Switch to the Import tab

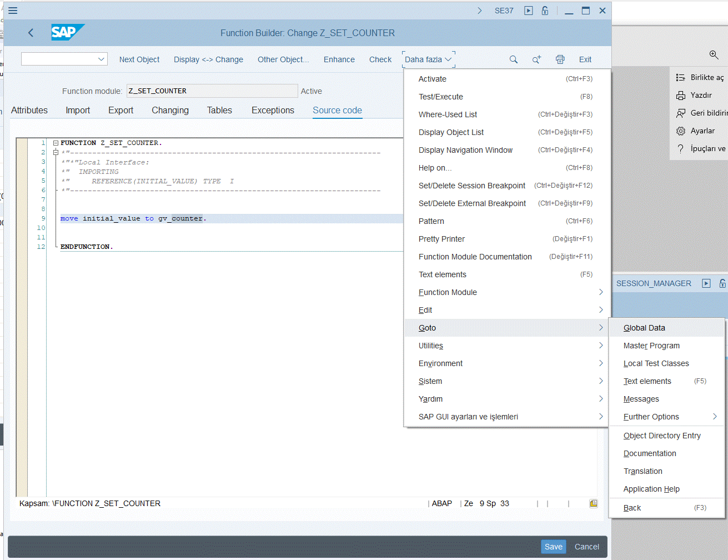[78, 110]
